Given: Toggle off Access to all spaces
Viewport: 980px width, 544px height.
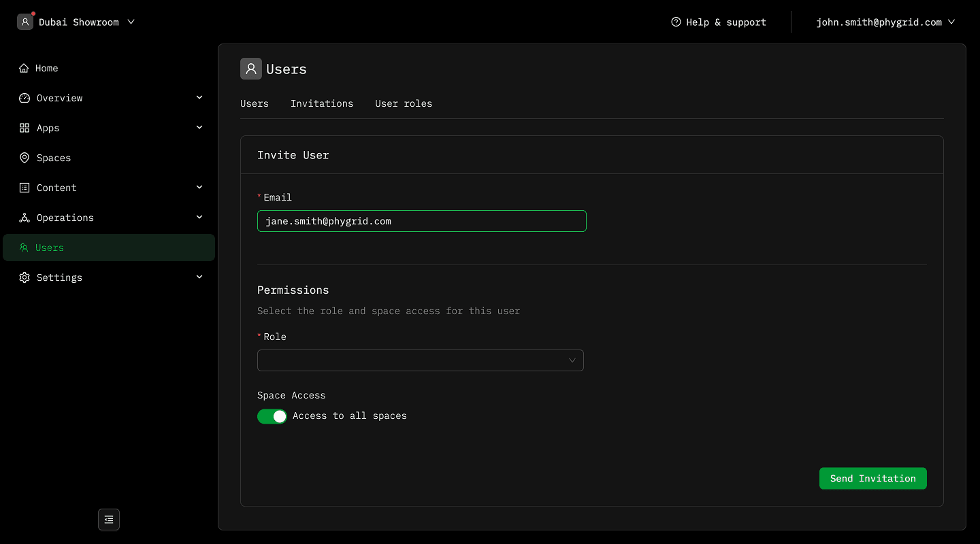Looking at the screenshot, I should point(272,416).
